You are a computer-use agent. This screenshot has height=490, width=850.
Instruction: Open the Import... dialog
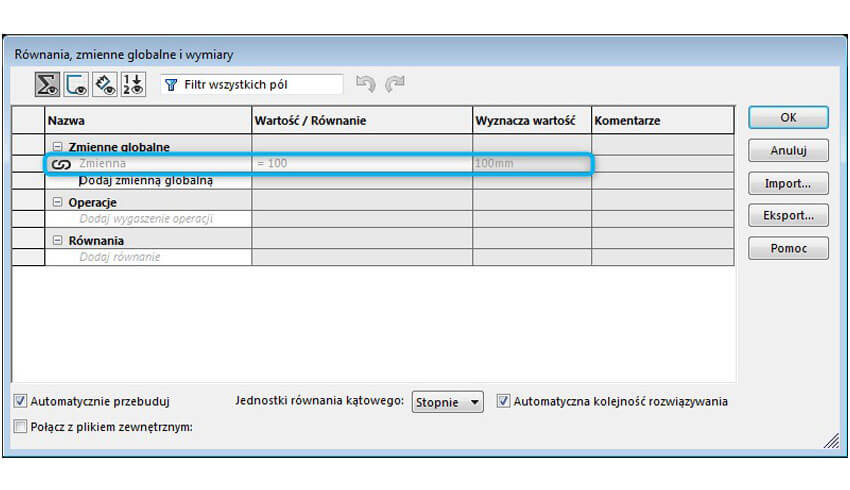click(788, 183)
